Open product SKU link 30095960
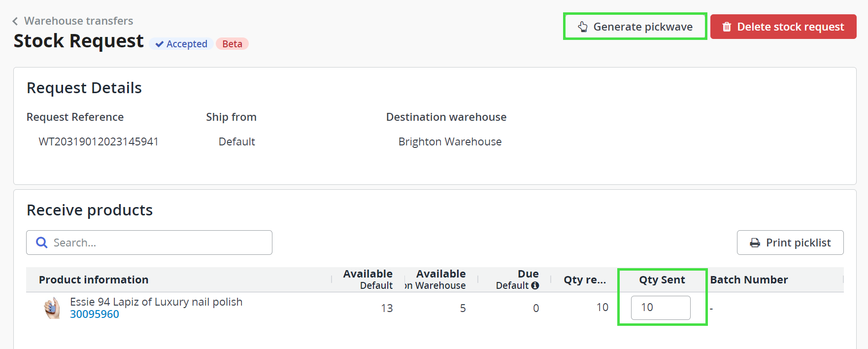This screenshot has height=349, width=868. pos(95,314)
